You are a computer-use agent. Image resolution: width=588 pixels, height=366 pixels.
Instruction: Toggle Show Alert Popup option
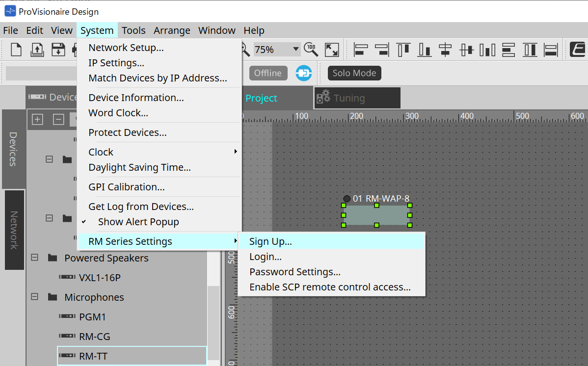click(x=138, y=222)
